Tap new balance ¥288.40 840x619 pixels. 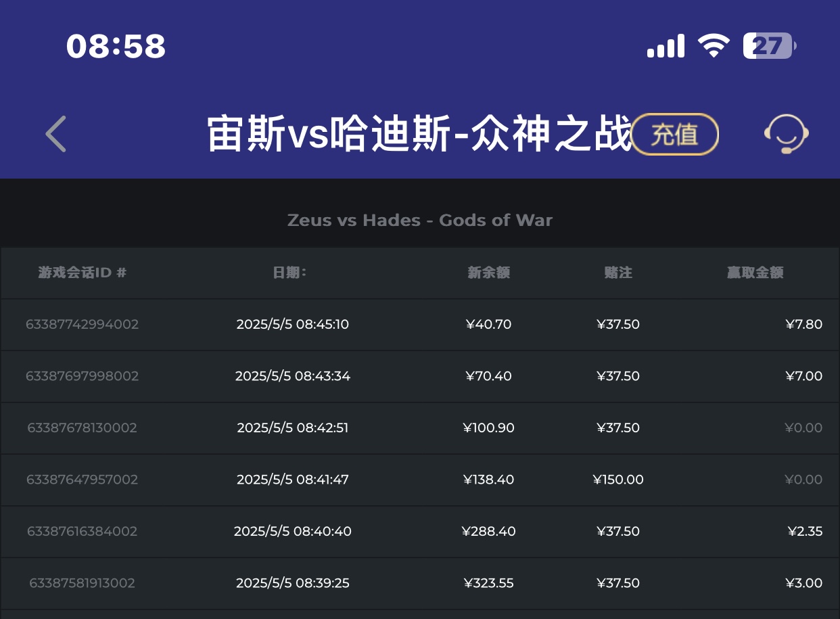488,531
